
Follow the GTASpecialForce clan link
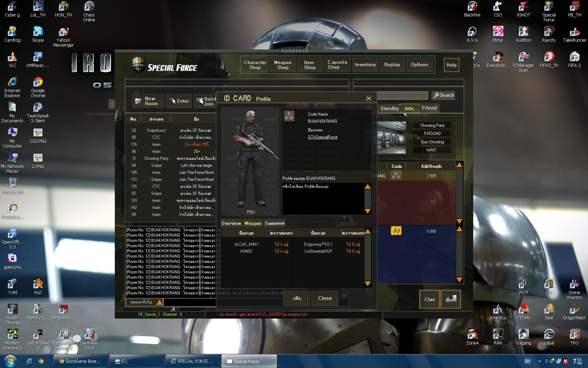[x=323, y=137]
